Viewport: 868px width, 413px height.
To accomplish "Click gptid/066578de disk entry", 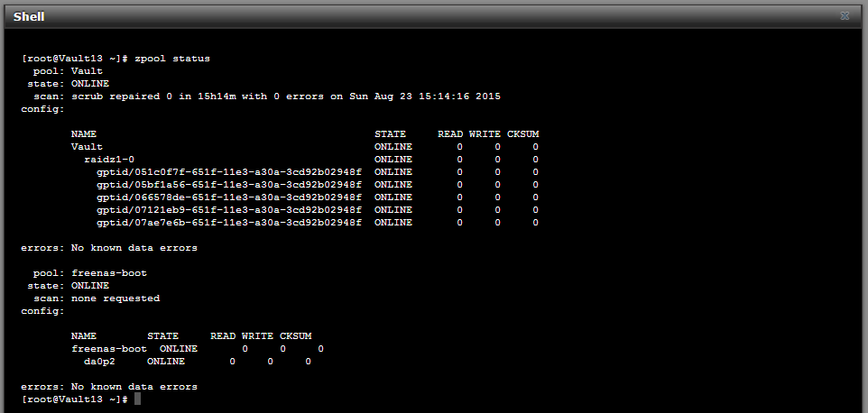I will pos(229,197).
